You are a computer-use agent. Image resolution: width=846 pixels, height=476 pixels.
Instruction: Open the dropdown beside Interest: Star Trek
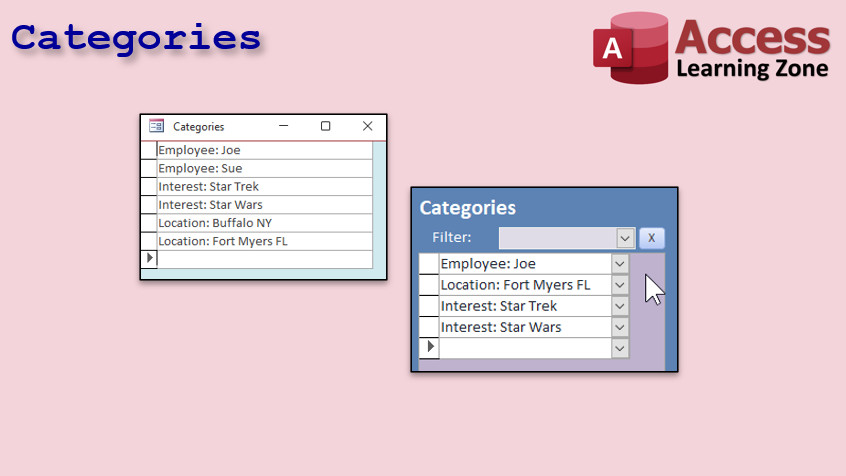coord(620,306)
